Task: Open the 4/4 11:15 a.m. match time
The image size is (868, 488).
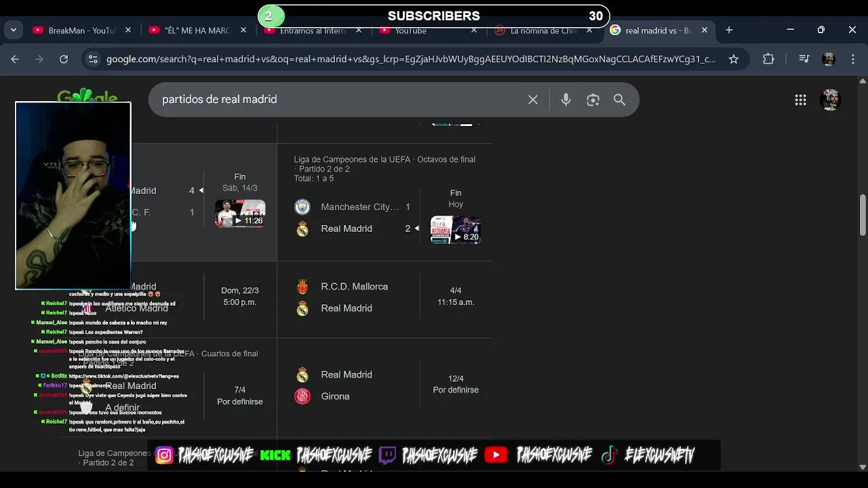Action: click(x=456, y=296)
